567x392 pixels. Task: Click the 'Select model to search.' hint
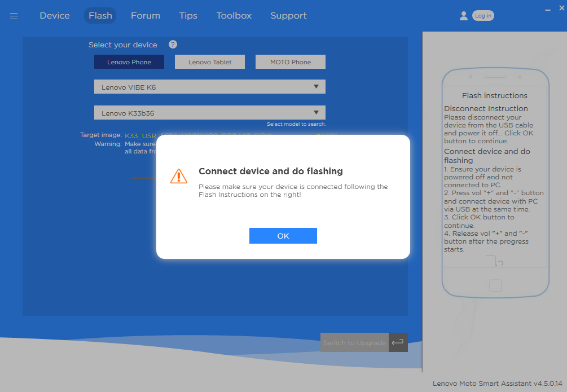(296, 124)
